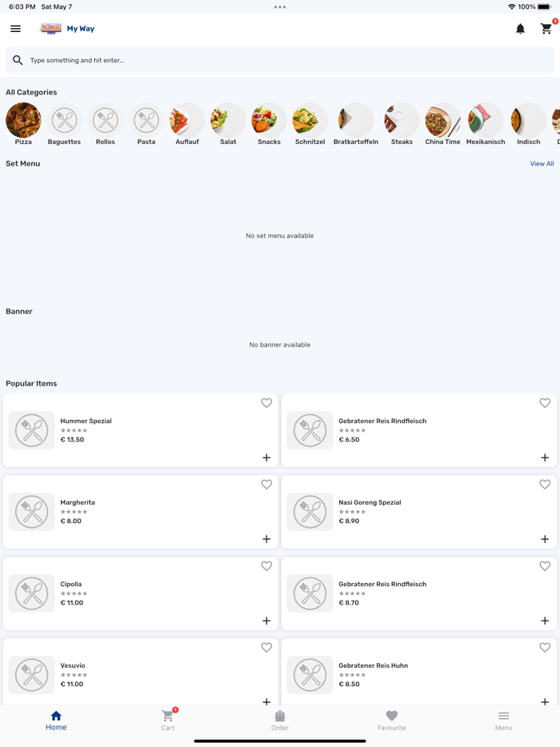Open the China Time category

[x=442, y=121]
